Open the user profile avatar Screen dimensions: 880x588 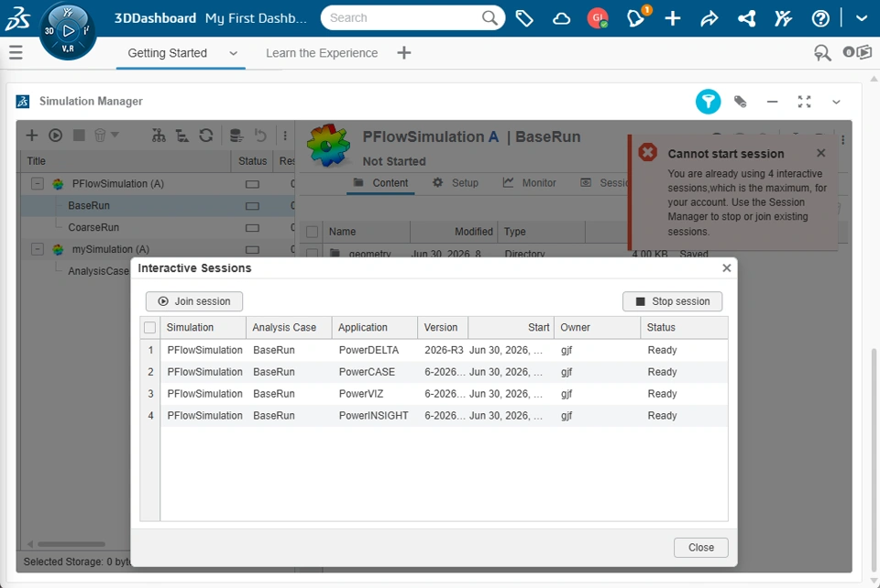click(x=598, y=18)
